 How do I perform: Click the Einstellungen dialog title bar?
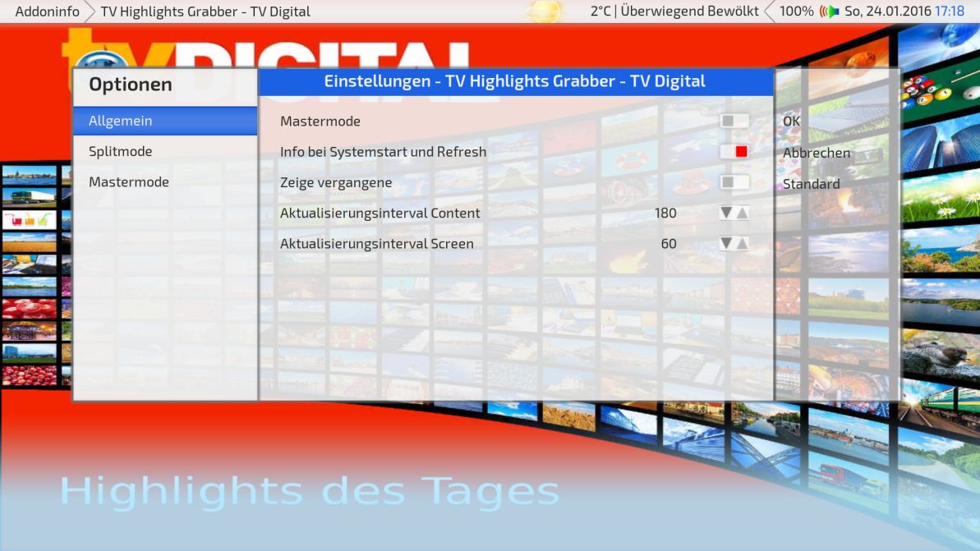click(515, 81)
